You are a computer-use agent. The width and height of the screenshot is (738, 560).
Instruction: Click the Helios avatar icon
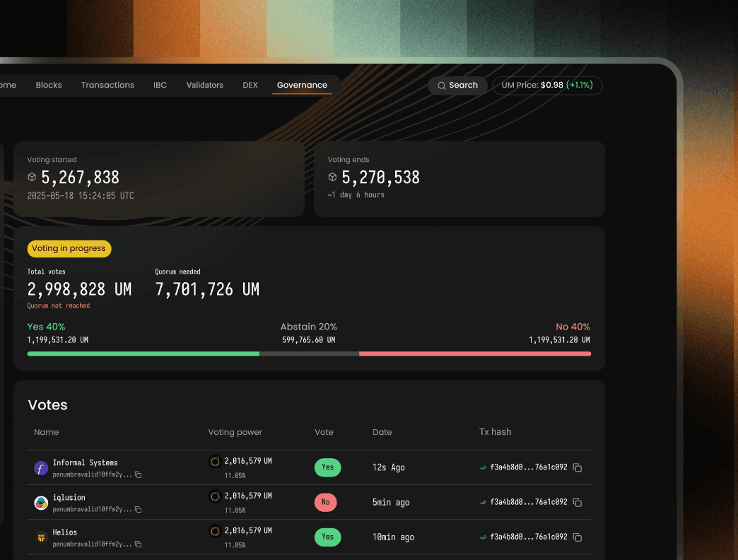41,537
